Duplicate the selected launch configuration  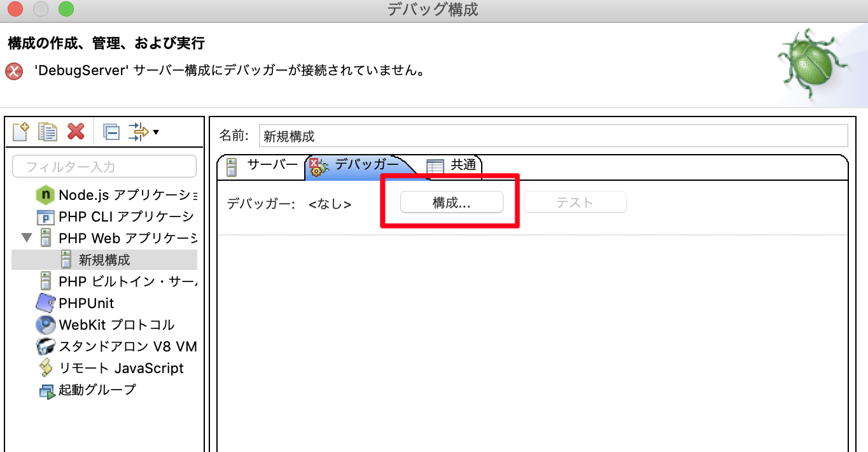point(48,132)
